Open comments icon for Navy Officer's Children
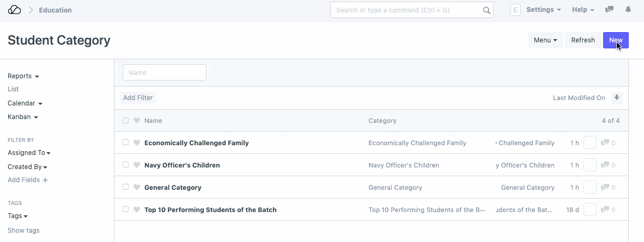The height and width of the screenshot is (242, 644). coord(605,165)
